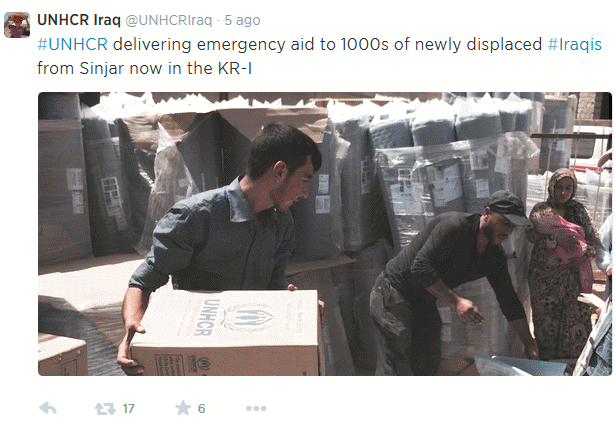Open the tweet via the '5 ago' timestamp
The height and width of the screenshot is (425, 616).
(242, 20)
